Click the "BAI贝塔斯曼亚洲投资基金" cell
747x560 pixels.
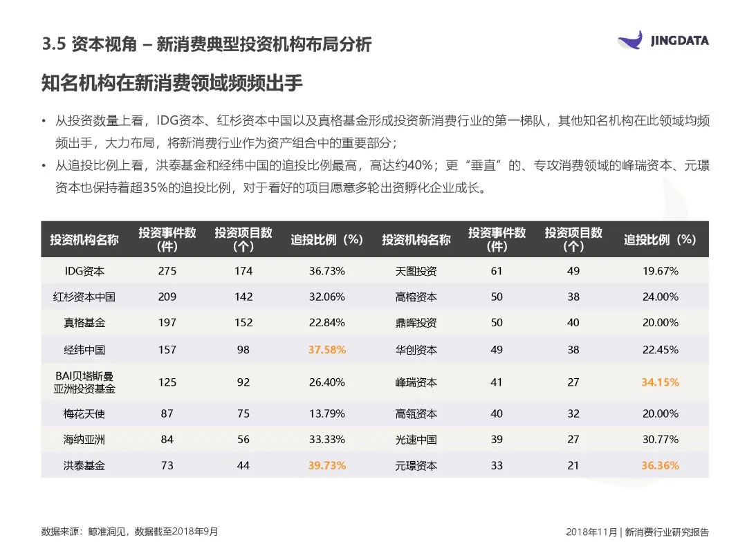tap(84, 382)
